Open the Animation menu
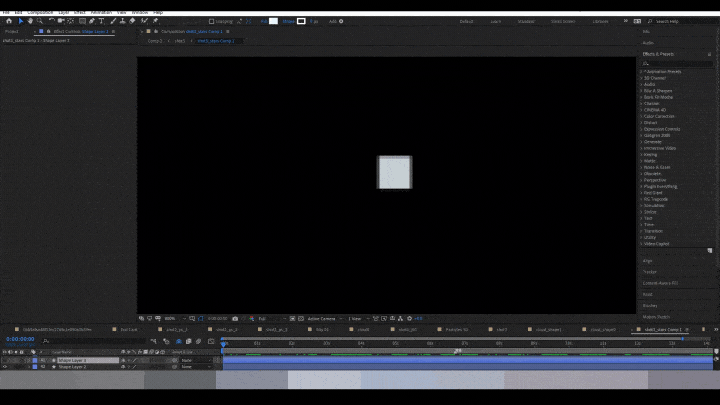 (x=101, y=12)
